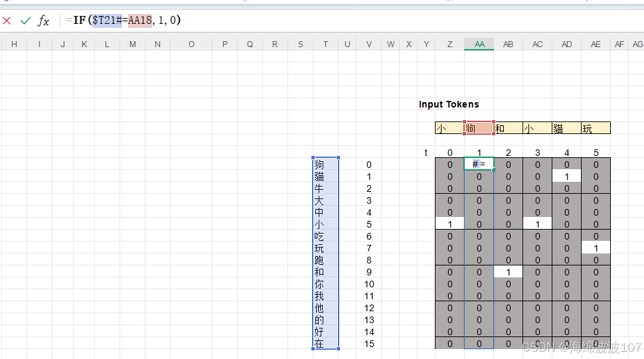Select vocabulary cell '在'

coord(325,344)
